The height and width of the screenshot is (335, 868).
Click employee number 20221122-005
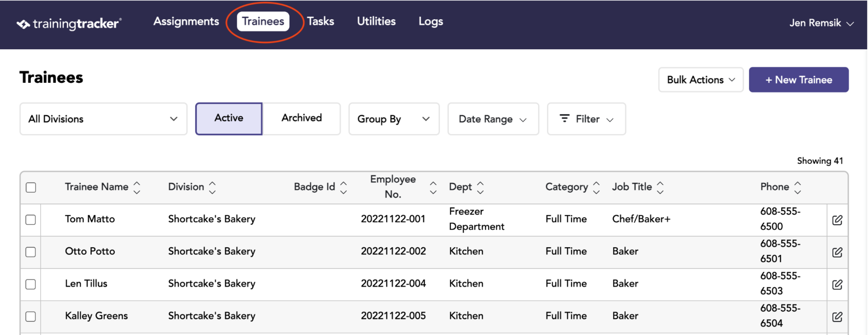pos(393,316)
